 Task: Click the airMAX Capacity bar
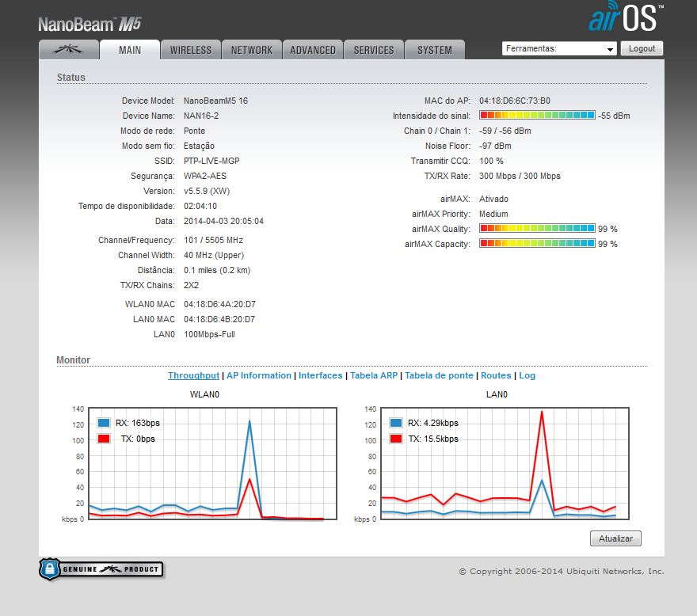tap(537, 244)
